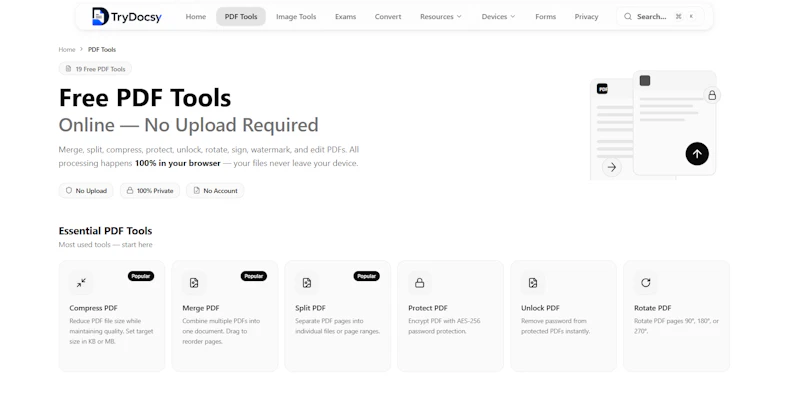
Task: Click the lock icon on illustration card
Action: click(712, 95)
